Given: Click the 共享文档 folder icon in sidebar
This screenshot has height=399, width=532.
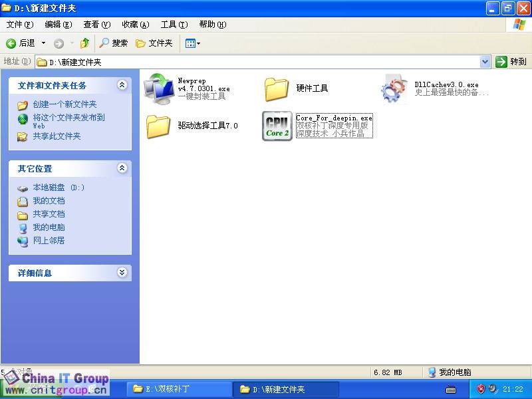Looking at the screenshot, I should (23, 215).
